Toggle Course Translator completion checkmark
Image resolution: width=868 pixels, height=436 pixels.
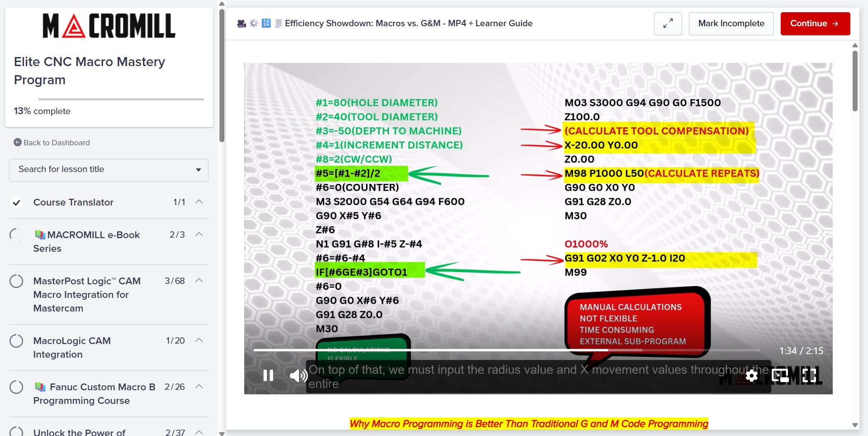pyautogui.click(x=16, y=202)
